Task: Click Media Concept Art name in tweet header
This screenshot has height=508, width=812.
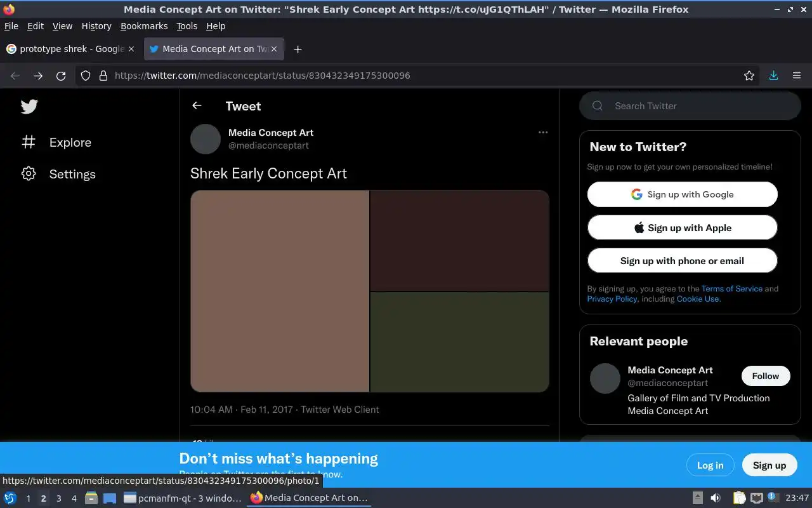Action: 271,133
